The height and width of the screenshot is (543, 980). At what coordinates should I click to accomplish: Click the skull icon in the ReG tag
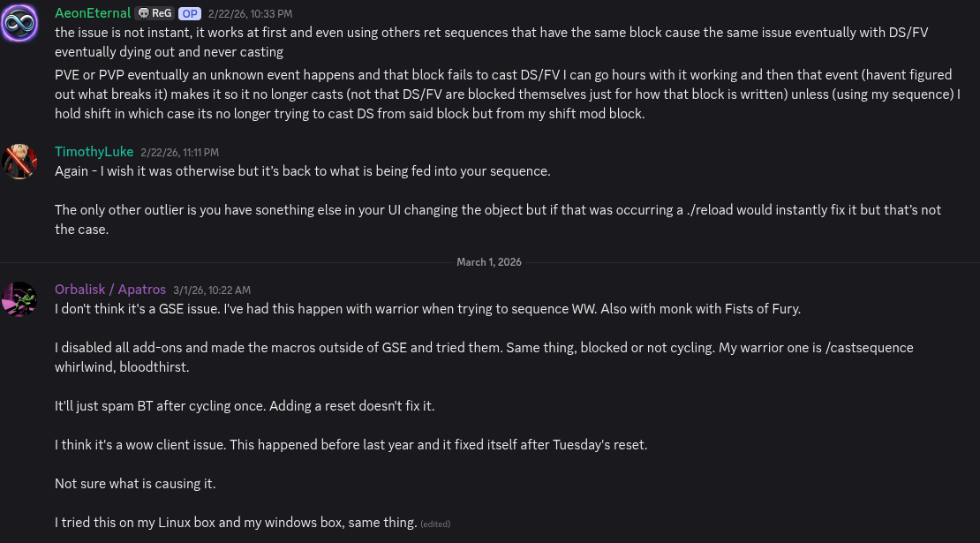(x=144, y=14)
